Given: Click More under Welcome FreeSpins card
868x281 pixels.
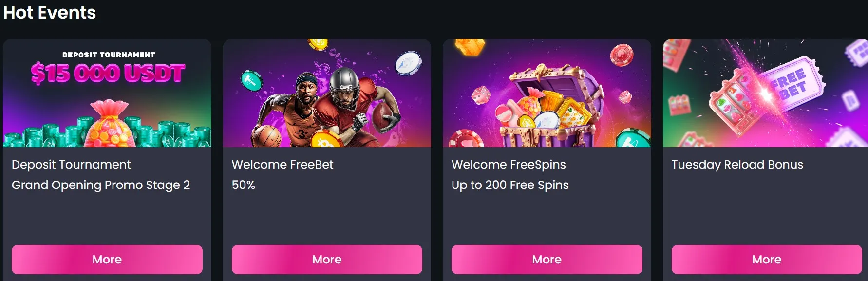Looking at the screenshot, I should tap(547, 260).
